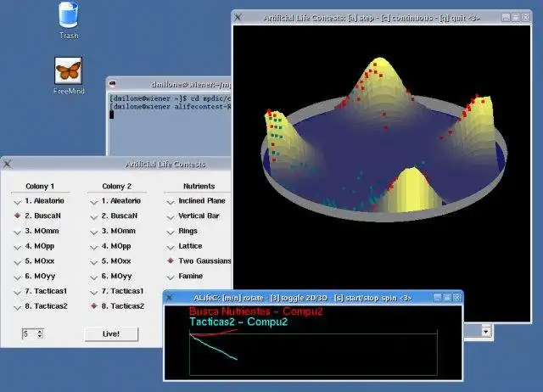Click the Live! button
543x392 pixels.
(111, 334)
